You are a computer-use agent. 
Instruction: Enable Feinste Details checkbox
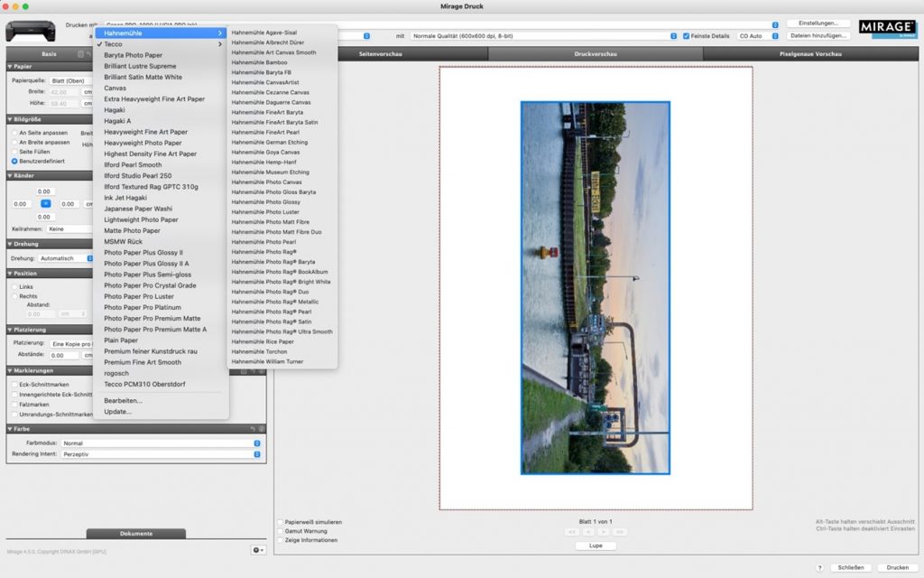[686, 36]
